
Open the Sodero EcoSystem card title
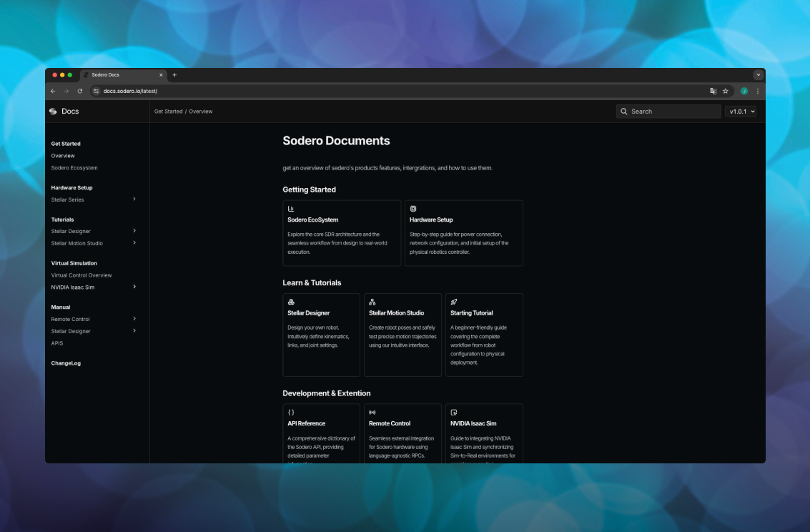(313, 220)
